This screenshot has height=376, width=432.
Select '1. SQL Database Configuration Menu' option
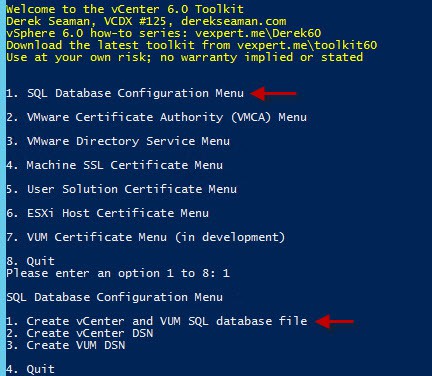[125, 93]
